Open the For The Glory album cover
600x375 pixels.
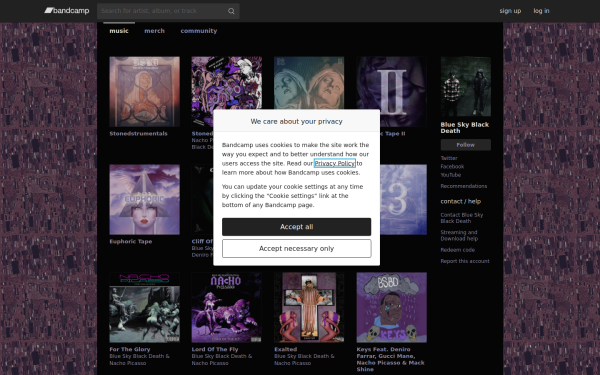[x=144, y=307]
